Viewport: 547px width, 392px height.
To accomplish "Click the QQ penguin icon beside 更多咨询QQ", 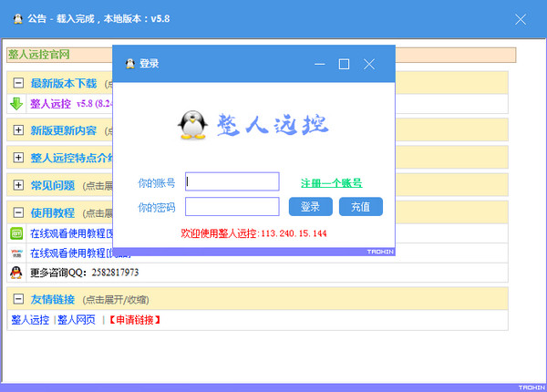I will [x=16, y=273].
